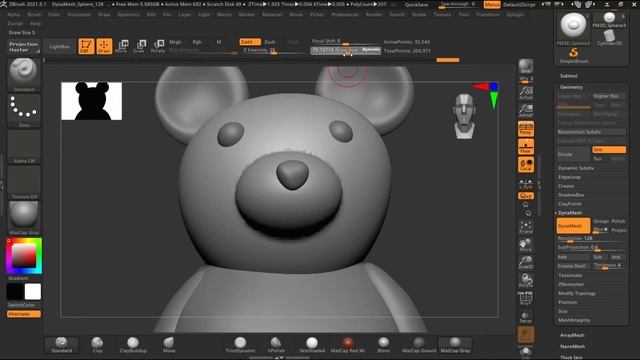Toggle the Zsub sculpt mode
The width and height of the screenshot is (640, 360).
point(270,42)
